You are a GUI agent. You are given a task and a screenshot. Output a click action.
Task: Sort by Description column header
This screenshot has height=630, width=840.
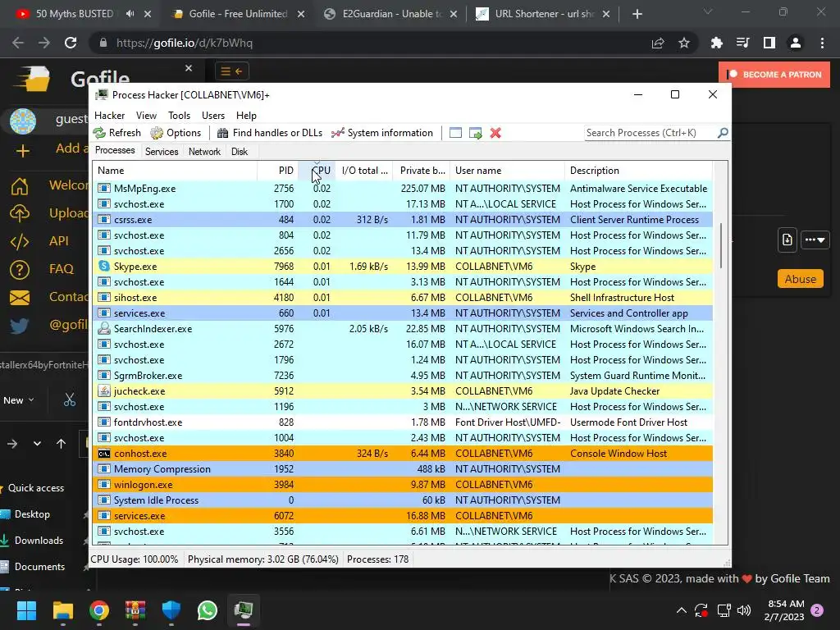638,171
